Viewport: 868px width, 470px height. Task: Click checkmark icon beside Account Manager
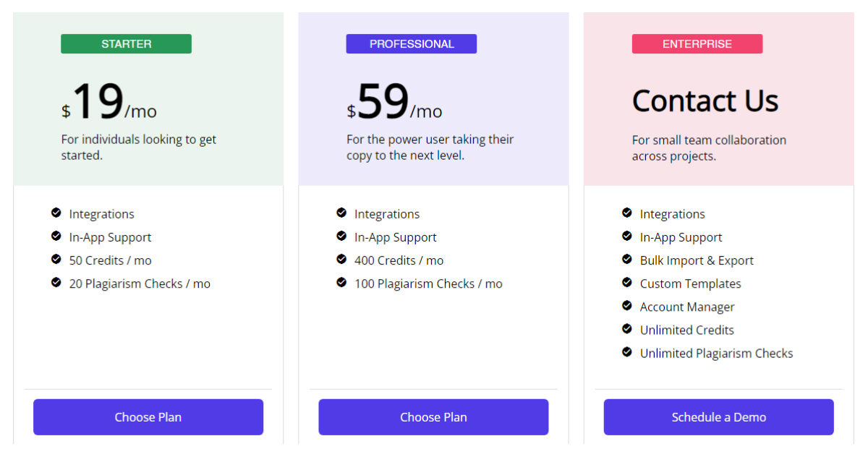click(627, 306)
